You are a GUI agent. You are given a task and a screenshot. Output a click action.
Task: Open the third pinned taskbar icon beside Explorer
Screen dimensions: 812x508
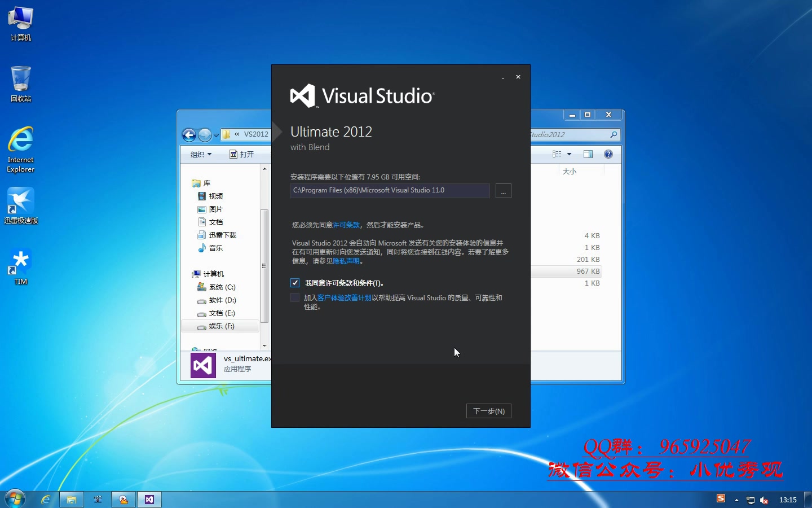[98, 500]
